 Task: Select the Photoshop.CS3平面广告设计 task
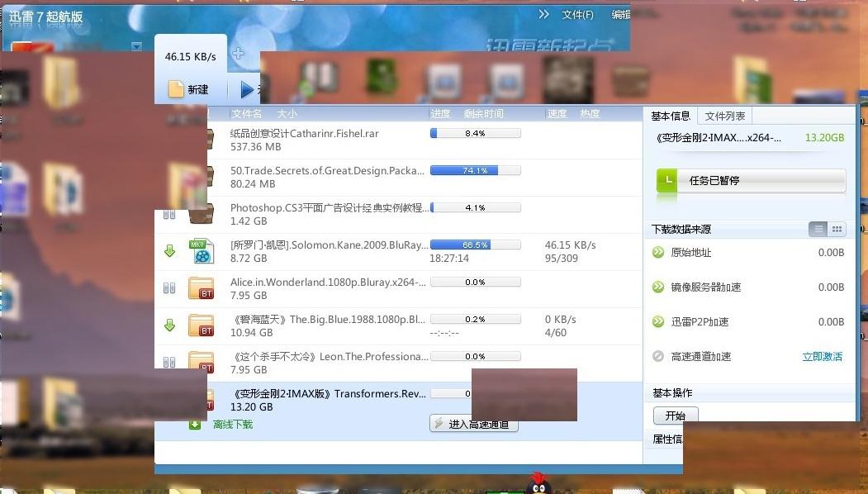coord(330,207)
